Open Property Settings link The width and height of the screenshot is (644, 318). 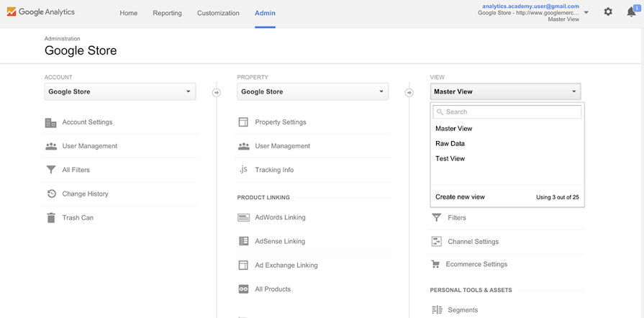click(x=281, y=122)
